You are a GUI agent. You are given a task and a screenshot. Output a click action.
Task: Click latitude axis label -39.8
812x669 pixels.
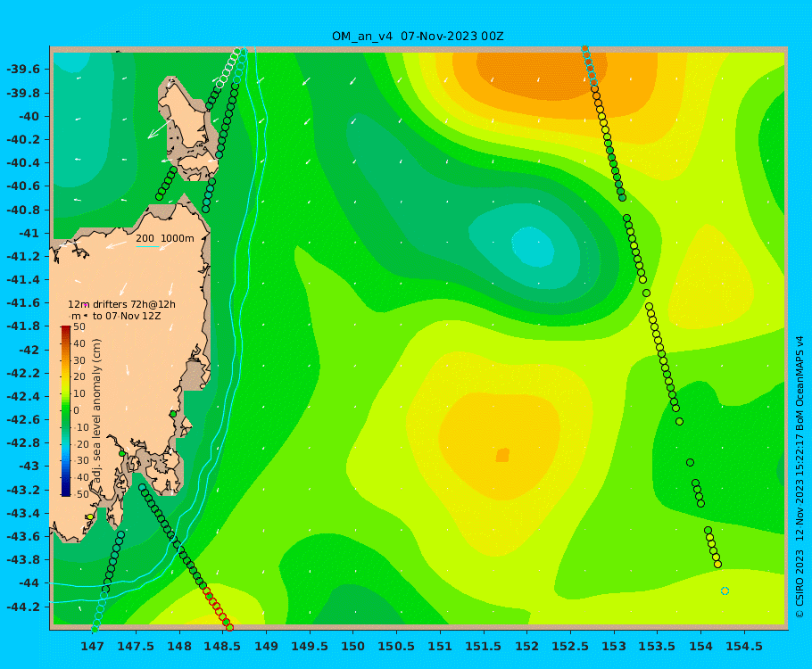(22, 93)
